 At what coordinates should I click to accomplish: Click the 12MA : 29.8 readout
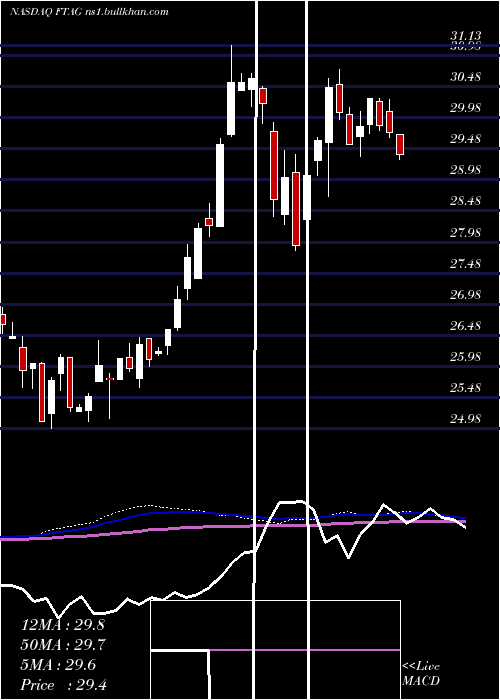tap(63, 625)
